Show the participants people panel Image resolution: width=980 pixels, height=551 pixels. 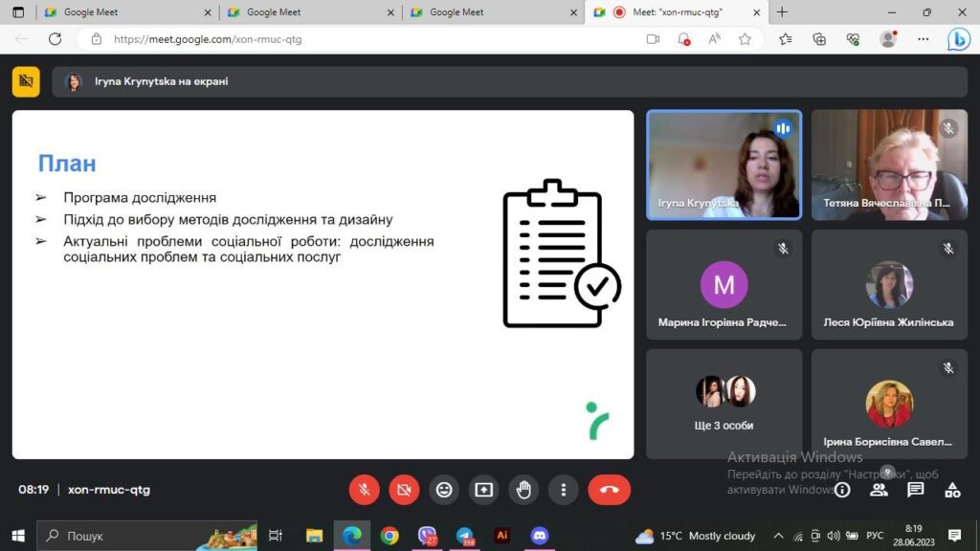pos(879,490)
